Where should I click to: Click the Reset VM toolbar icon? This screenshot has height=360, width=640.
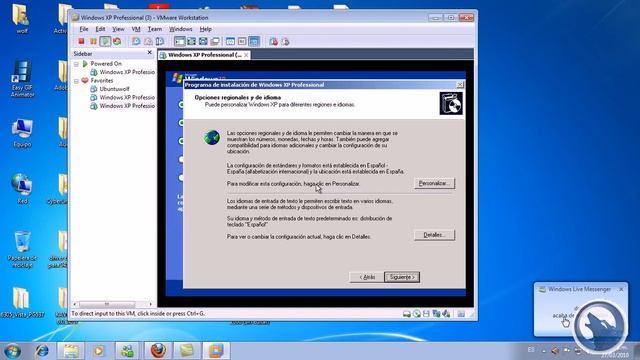tap(117, 41)
